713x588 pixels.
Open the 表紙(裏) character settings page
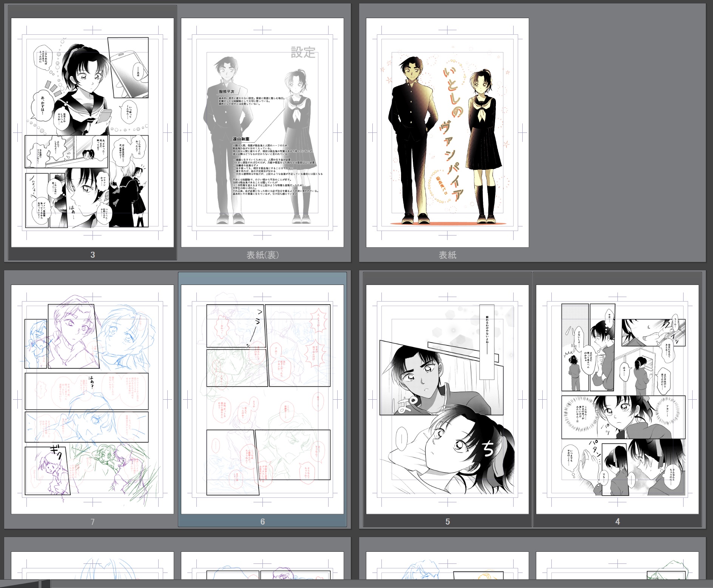[x=262, y=132]
